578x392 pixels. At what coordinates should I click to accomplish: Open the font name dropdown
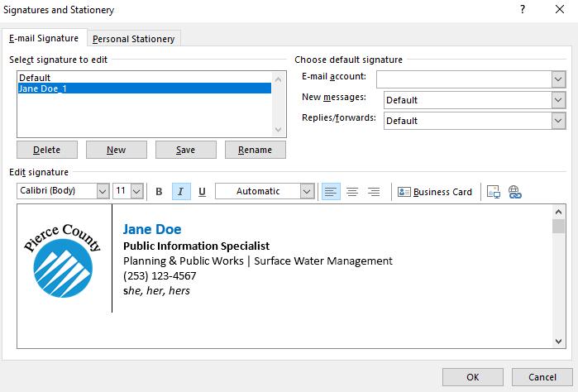click(x=103, y=191)
